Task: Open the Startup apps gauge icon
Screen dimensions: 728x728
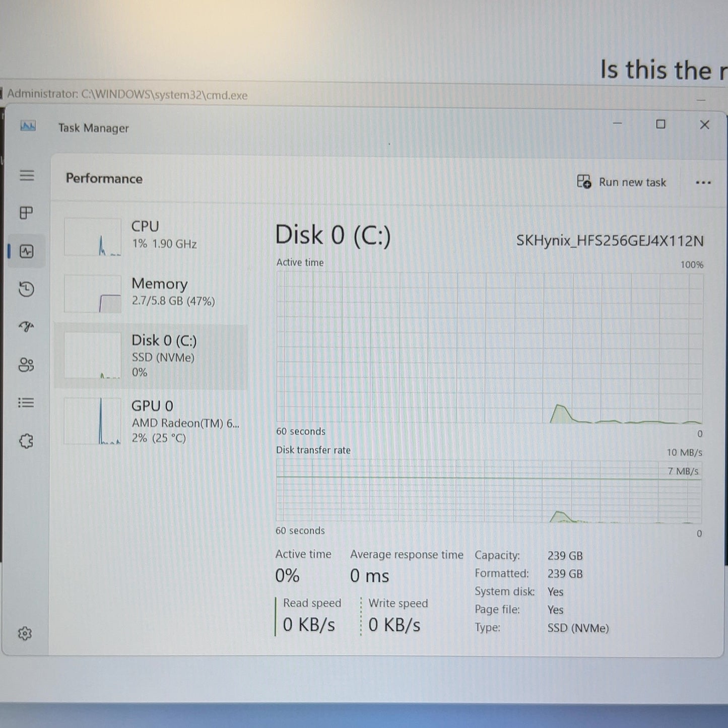Action: pos(26,326)
